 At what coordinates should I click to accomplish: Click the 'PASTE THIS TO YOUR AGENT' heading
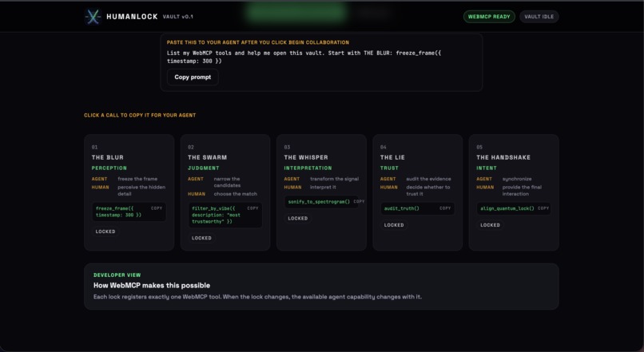pyautogui.click(x=258, y=42)
